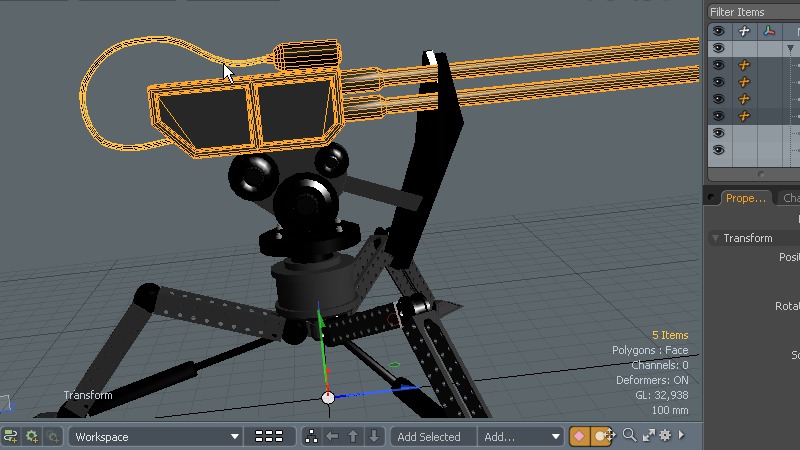
Task: Click the small round dot left of Prope... tab
Action: point(711,197)
